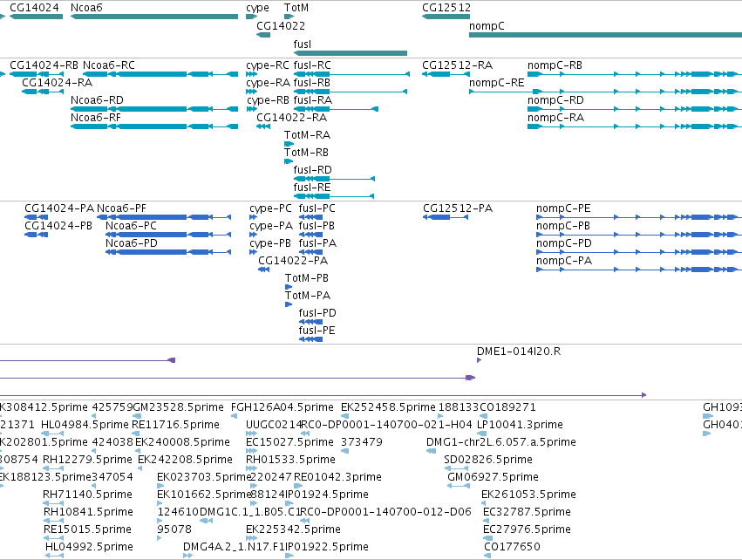Select EST SD02826.5prime
Screen dimensions: 742x560
pos(456,468)
